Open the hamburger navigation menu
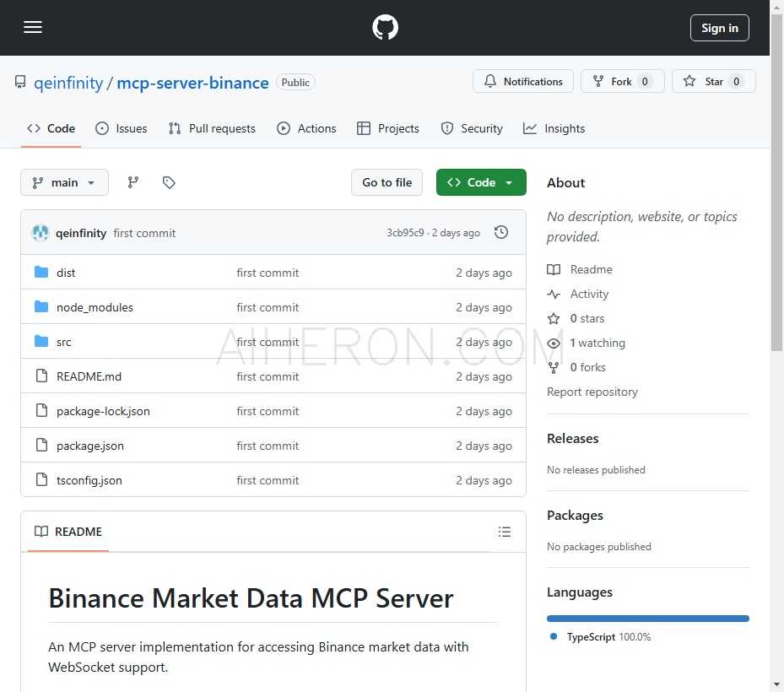The image size is (784, 692). tap(33, 28)
